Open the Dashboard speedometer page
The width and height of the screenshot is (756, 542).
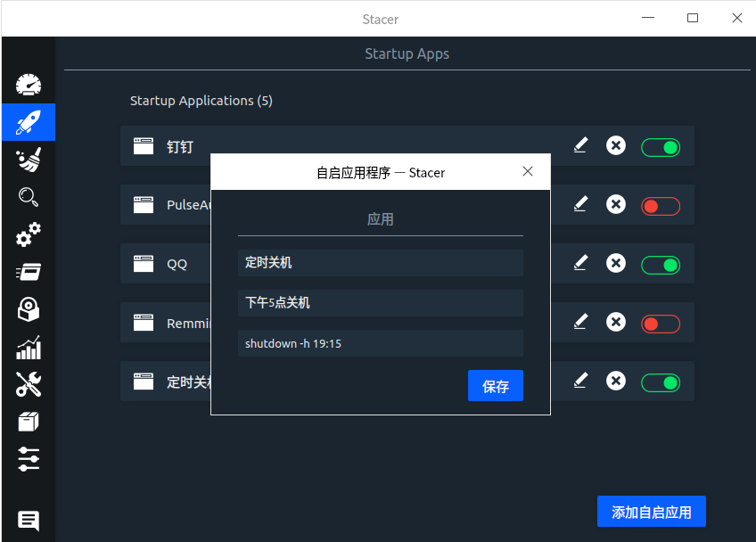pos(29,85)
